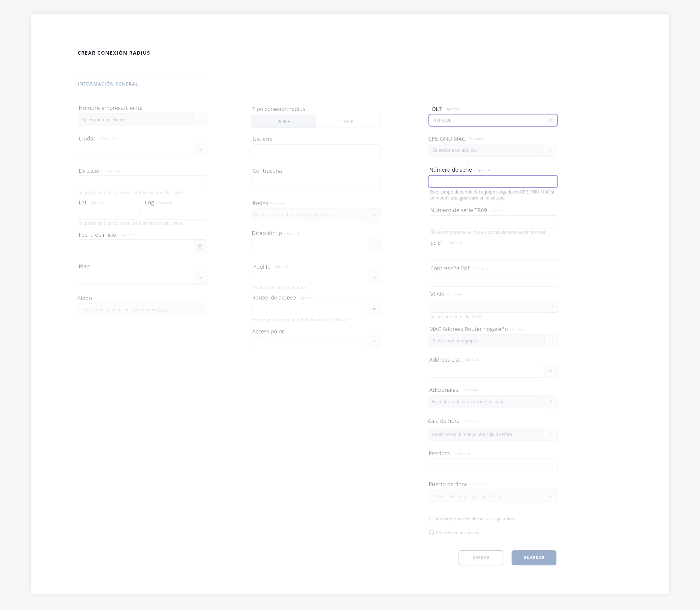Switch to DHCP connection type
This screenshot has height=610, width=700.
[348, 122]
